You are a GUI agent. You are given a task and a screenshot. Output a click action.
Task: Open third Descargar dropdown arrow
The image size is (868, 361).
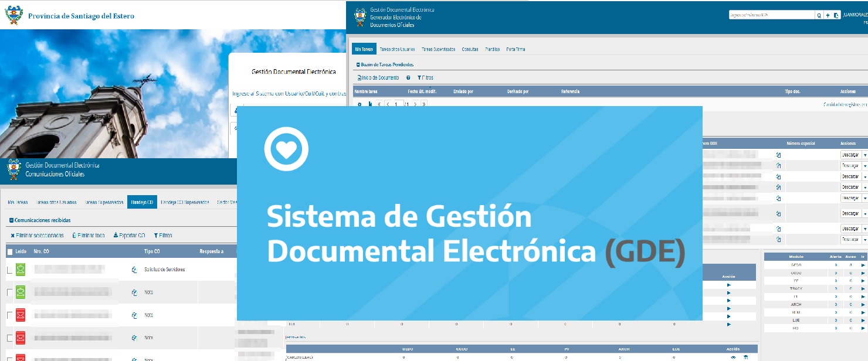pyautogui.click(x=864, y=176)
